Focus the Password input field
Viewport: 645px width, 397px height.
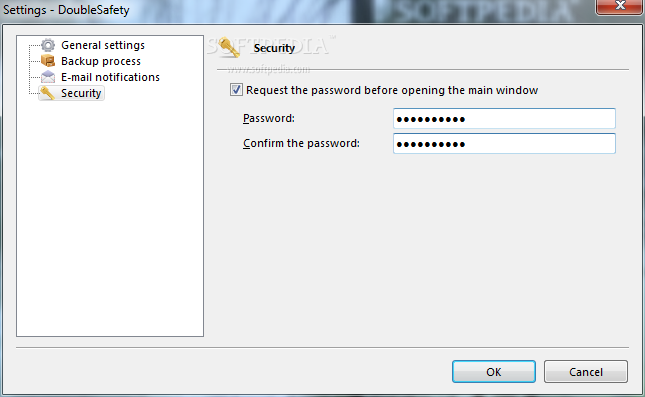pyautogui.click(x=504, y=119)
